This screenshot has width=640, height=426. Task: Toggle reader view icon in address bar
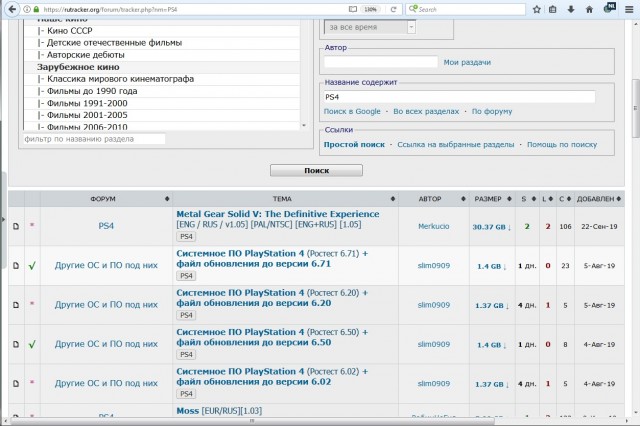pyautogui.click(x=353, y=9)
